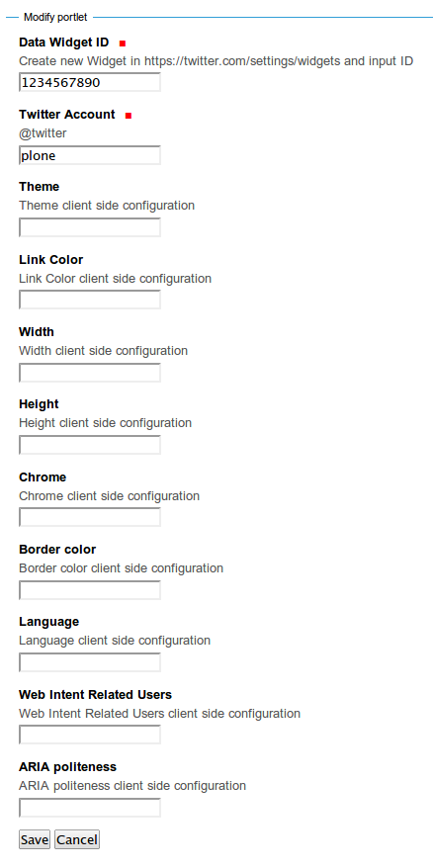
Task: Click the Data Widget ID input field
Action: 90,82
